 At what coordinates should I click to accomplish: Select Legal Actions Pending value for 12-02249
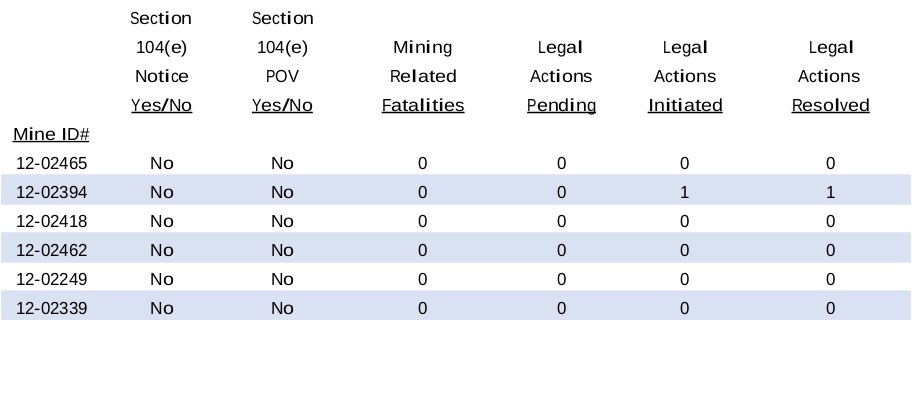pyautogui.click(x=561, y=279)
